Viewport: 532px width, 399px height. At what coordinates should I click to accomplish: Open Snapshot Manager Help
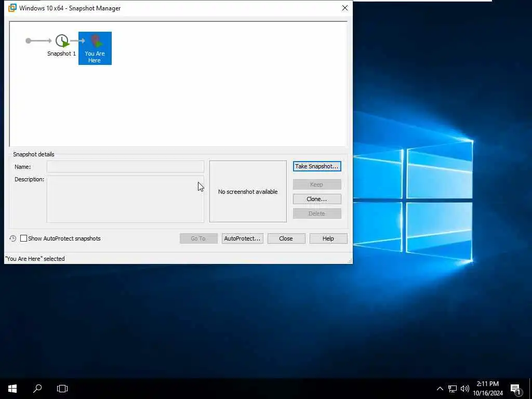(328, 238)
